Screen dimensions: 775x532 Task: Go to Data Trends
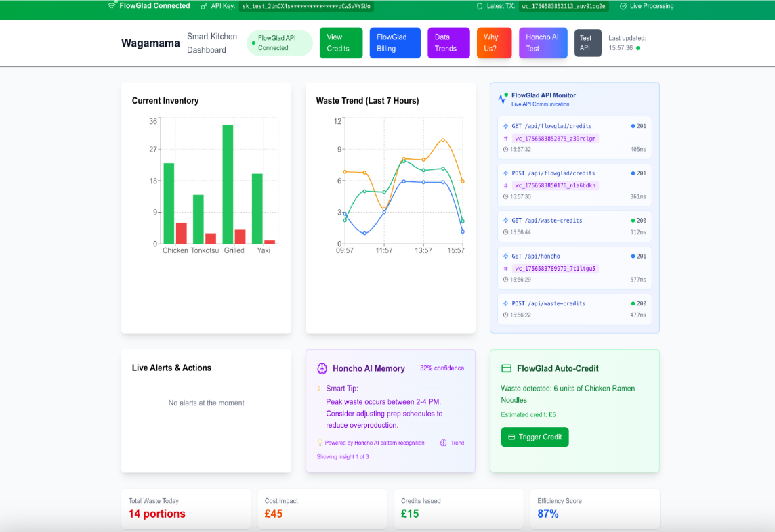(448, 43)
